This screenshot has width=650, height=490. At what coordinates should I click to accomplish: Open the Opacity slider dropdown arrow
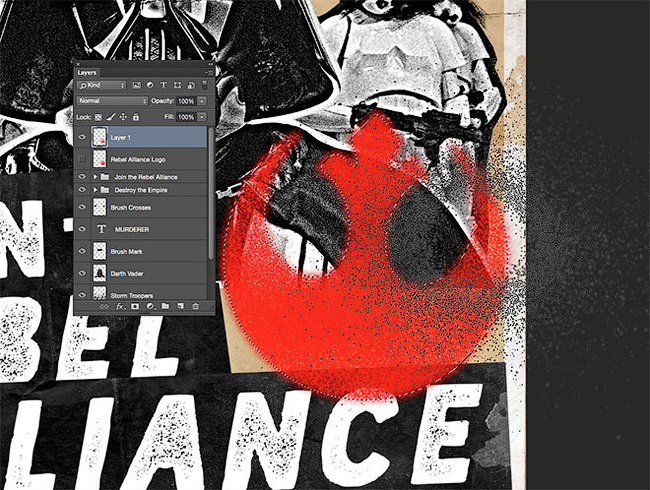[x=202, y=101]
